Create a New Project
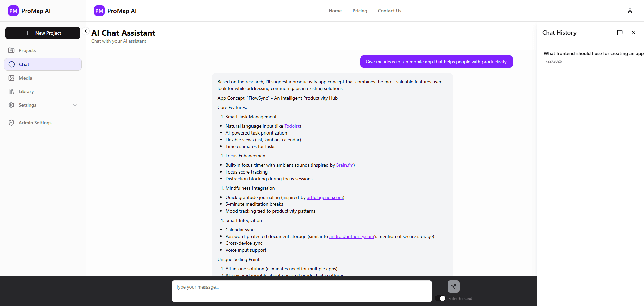The width and height of the screenshot is (644, 306). click(43, 33)
